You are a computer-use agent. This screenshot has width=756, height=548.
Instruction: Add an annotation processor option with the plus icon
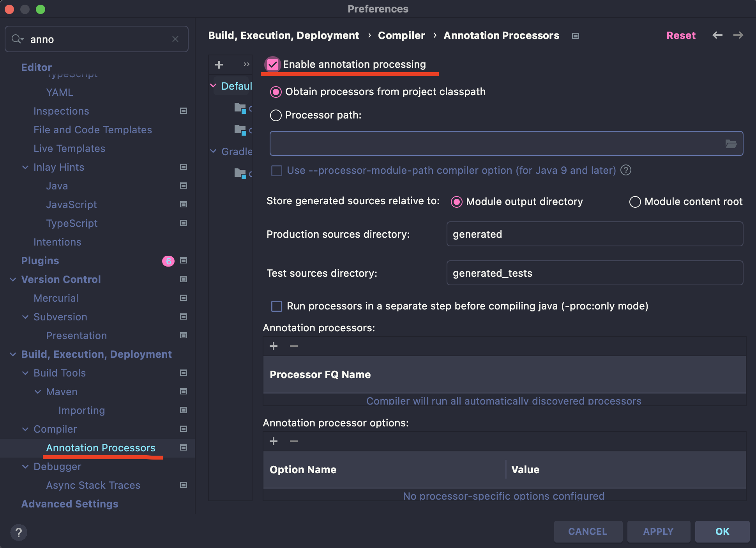[274, 441]
